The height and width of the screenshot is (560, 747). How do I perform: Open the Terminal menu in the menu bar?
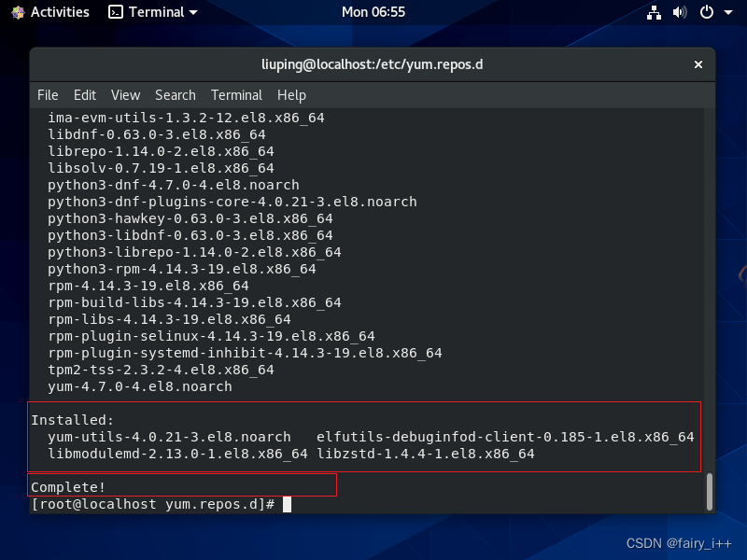coord(236,94)
